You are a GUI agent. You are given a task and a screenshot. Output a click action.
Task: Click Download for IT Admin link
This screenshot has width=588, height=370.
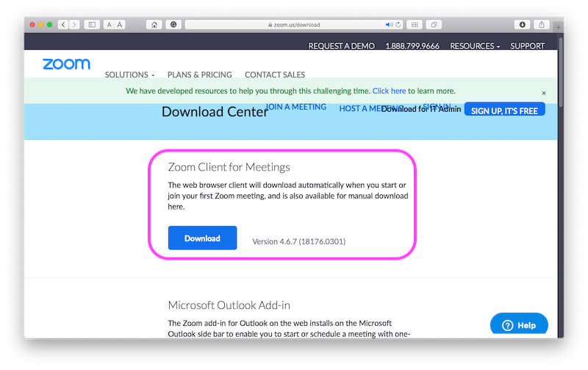[421, 109]
